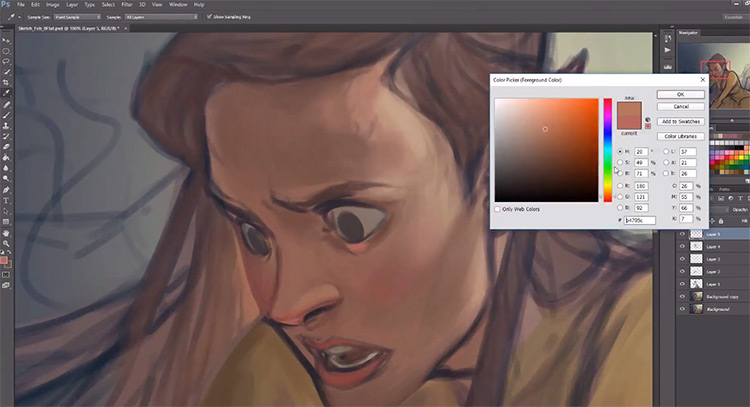Select the Lasso tool
Screen dimensions: 750x407
6,61
